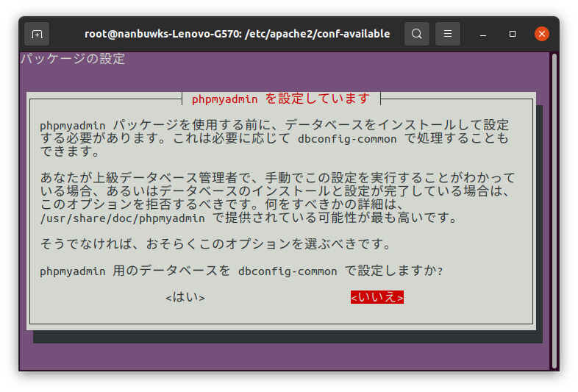Screen dimensions: 578x392
Task: Open the terminal search icon
Action: (x=416, y=34)
